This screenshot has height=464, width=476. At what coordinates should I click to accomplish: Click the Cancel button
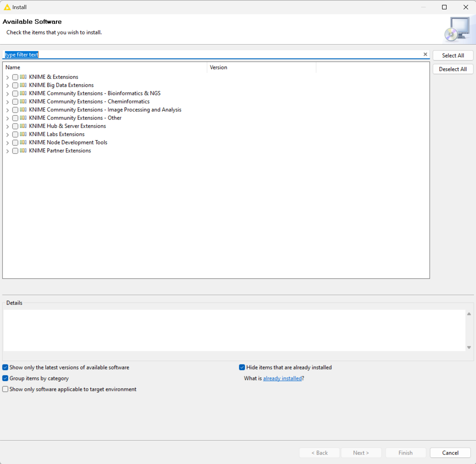pos(450,453)
